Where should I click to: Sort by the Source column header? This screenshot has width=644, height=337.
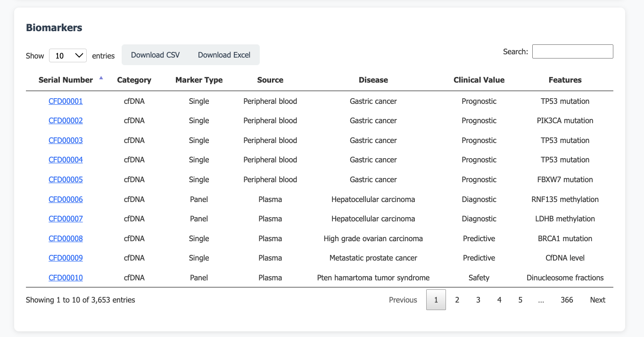tap(270, 80)
